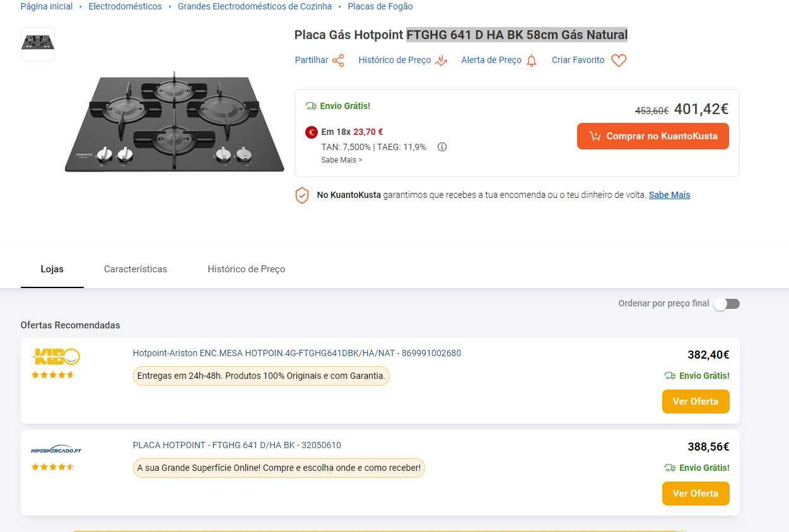Click the A sua Grande Superfície Online badge
Viewport: 789px width, 532px height.
point(279,468)
